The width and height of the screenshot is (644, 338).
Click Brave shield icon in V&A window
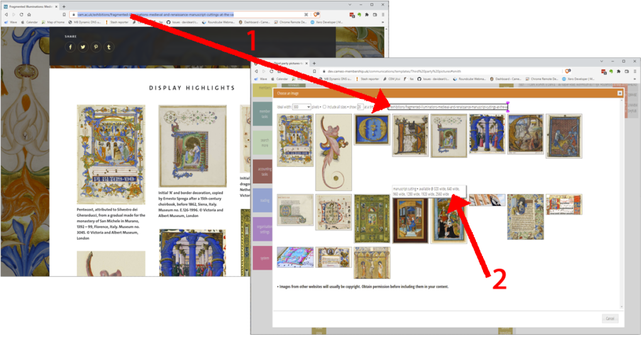pos(316,14)
